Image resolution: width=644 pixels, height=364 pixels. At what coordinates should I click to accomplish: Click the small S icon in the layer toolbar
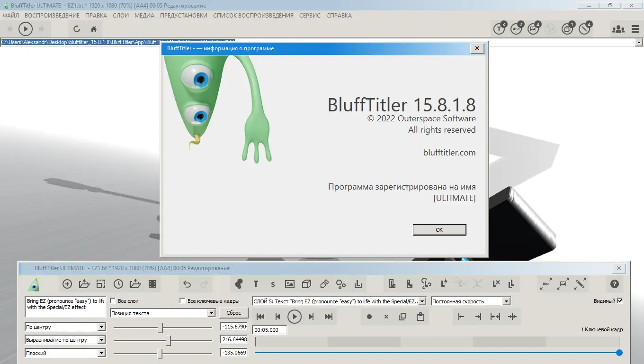pyautogui.click(x=273, y=284)
